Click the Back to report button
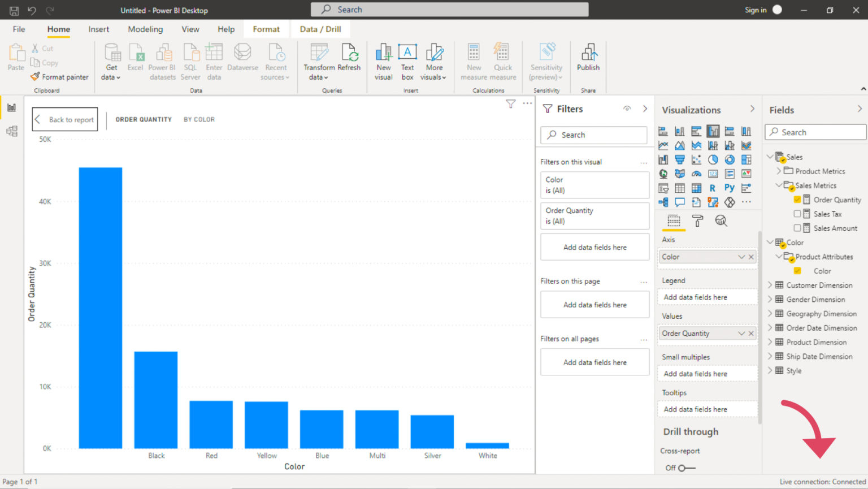This screenshot has width=868, height=489. (x=65, y=119)
